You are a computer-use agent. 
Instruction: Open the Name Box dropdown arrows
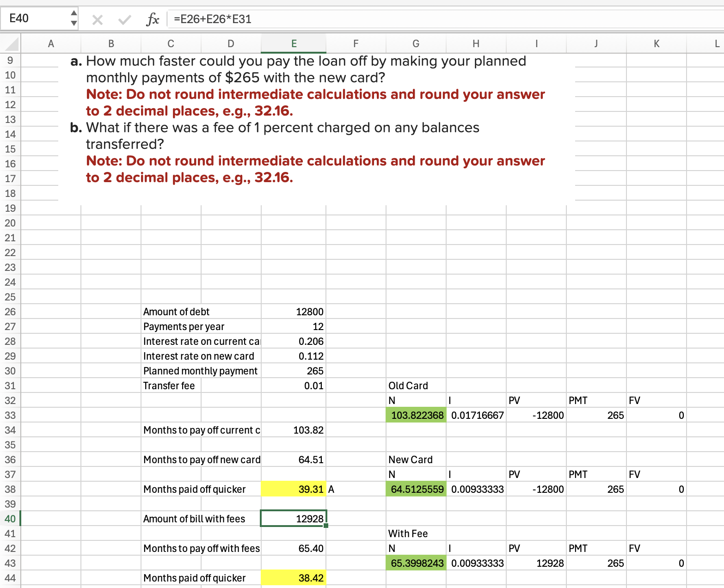point(74,18)
